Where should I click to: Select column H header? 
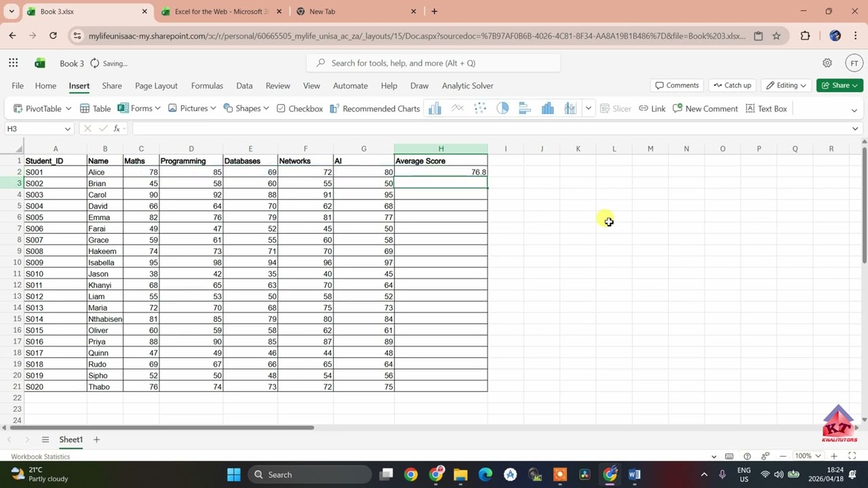441,148
